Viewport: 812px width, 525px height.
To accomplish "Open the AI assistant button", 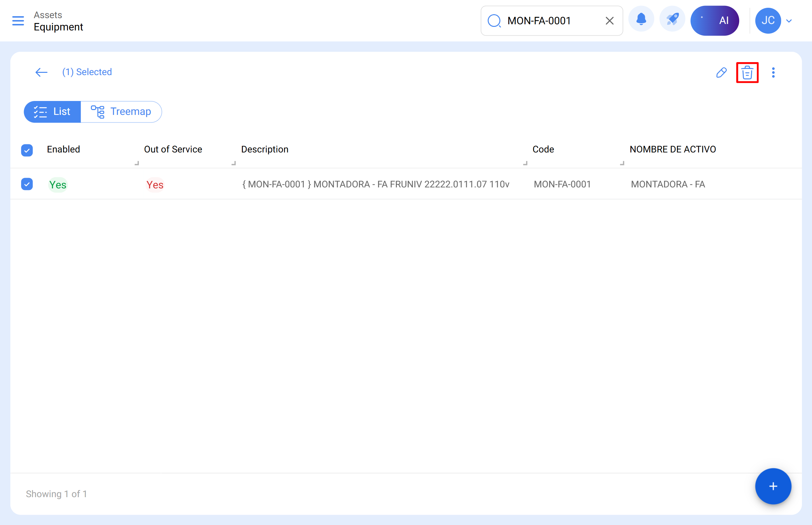I will click(715, 21).
